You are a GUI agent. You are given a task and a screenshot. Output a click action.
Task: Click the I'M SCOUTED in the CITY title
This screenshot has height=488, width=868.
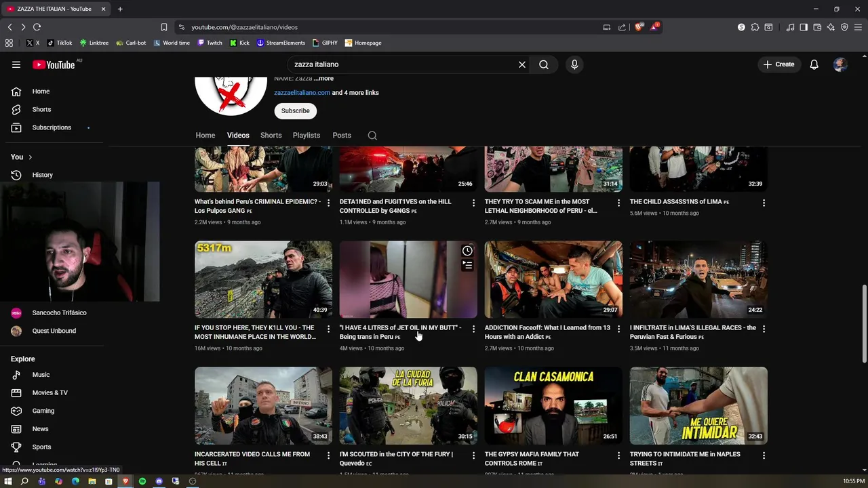[x=397, y=459]
